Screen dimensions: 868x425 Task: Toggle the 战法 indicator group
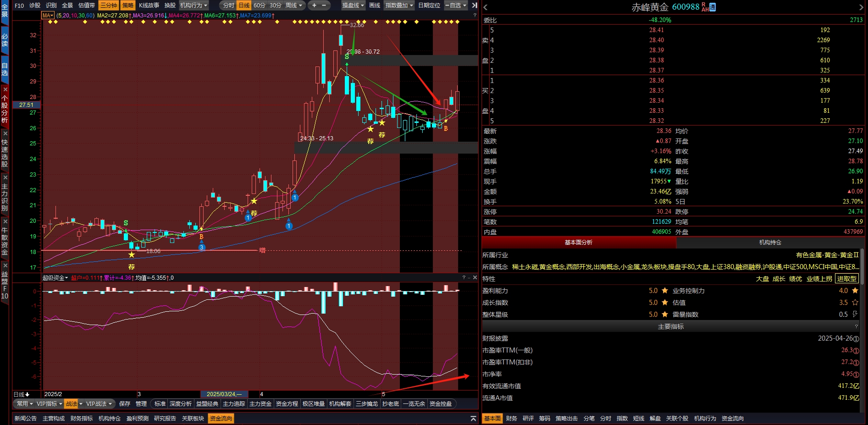72,404
